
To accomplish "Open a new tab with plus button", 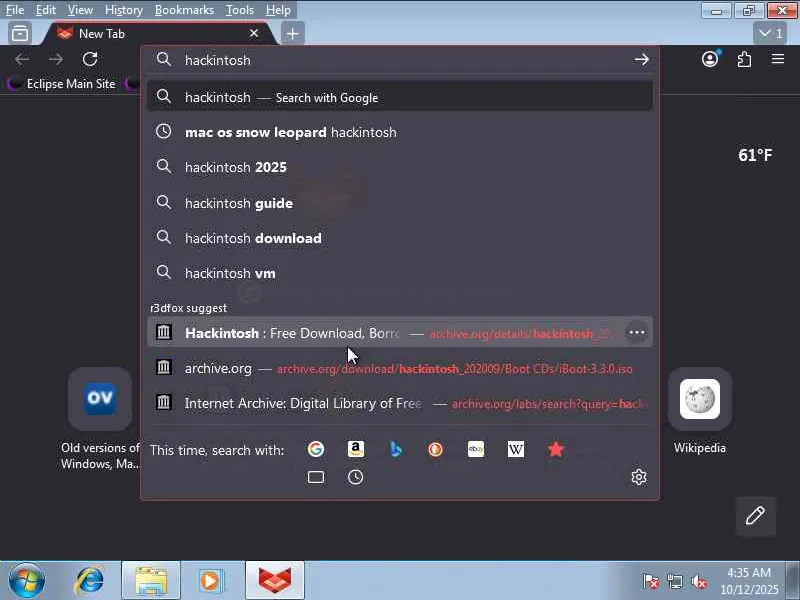I will coord(292,34).
